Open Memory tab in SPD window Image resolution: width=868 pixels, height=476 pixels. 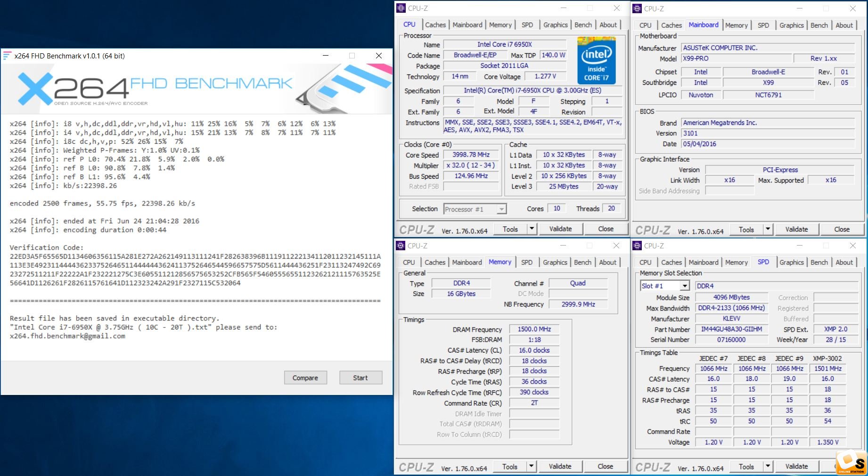[737, 263]
